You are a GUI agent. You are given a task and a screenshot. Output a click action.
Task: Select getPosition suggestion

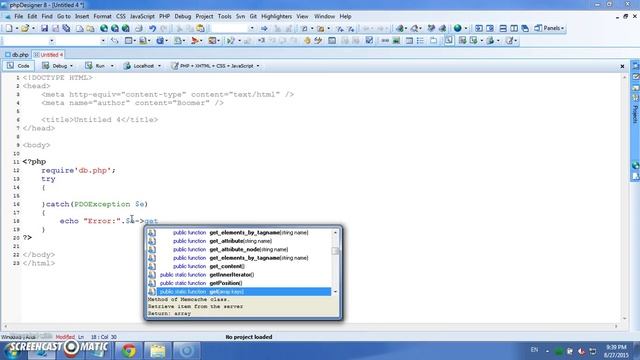[244, 283]
